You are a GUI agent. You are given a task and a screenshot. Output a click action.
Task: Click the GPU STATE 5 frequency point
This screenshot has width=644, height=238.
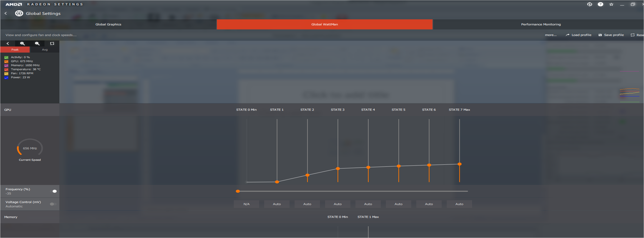(x=398, y=166)
